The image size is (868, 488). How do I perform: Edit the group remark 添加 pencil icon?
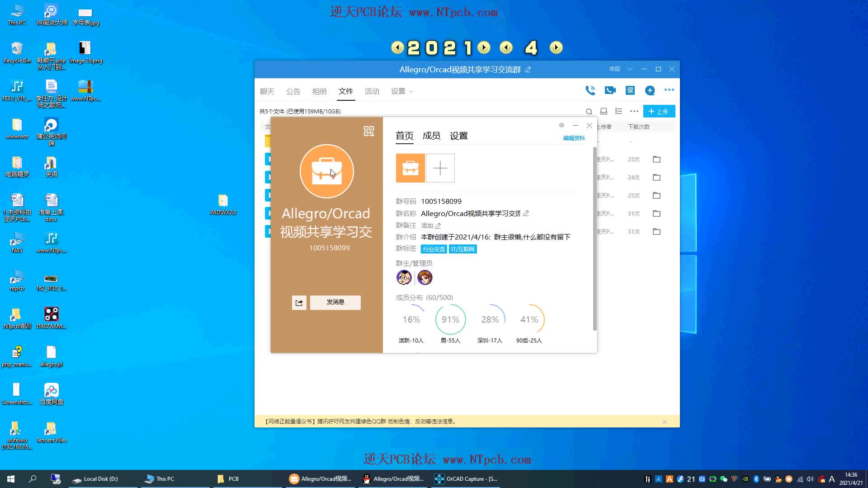[438, 225]
